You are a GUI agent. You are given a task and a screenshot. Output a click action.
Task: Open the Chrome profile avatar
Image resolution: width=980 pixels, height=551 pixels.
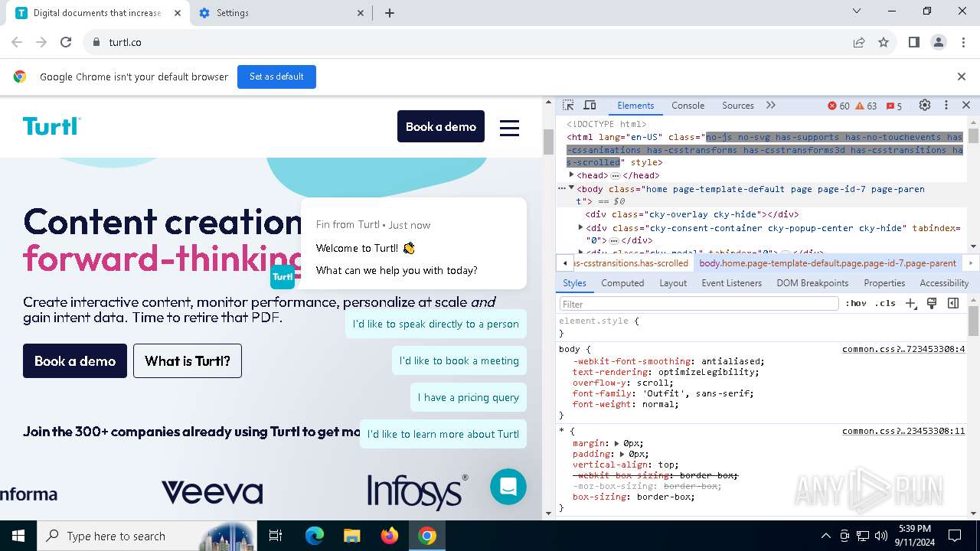pos(939,42)
